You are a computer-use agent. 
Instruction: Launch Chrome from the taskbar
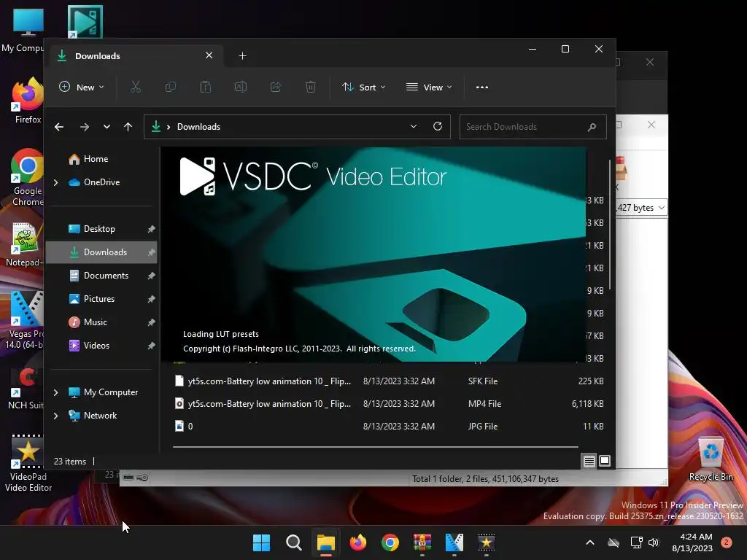(x=390, y=542)
